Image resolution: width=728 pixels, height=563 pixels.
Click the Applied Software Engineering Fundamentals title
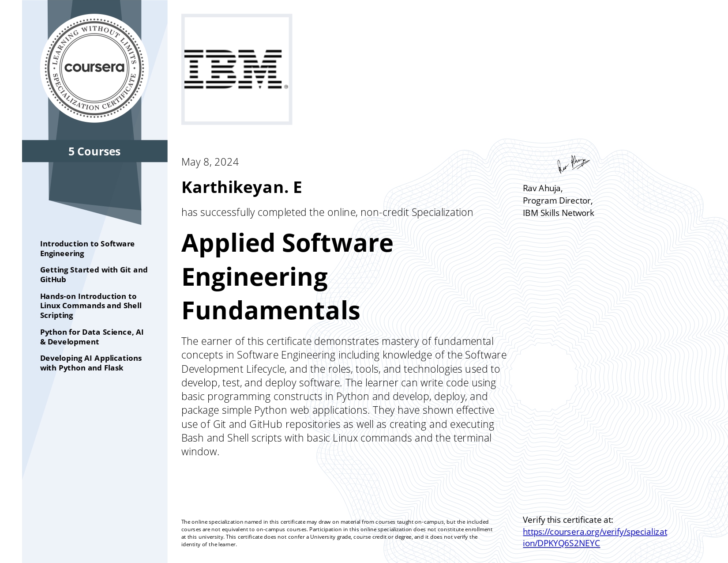pyautogui.click(x=287, y=276)
